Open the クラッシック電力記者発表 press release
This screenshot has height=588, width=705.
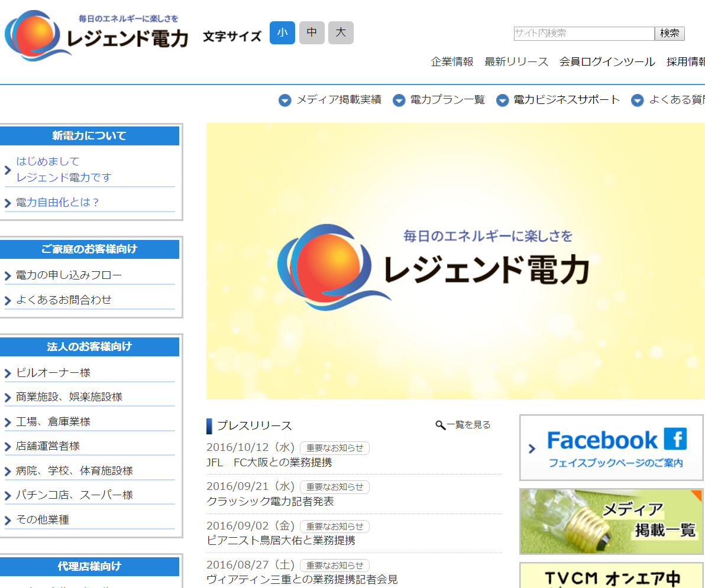270,502
